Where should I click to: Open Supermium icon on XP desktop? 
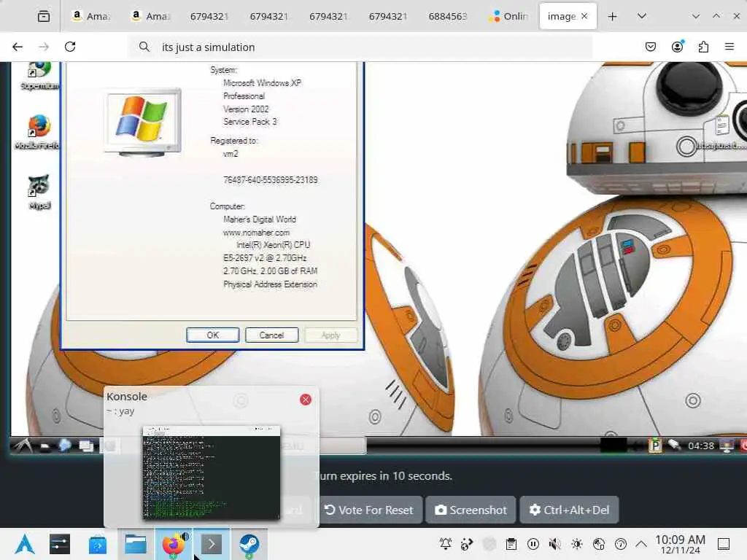(x=39, y=76)
